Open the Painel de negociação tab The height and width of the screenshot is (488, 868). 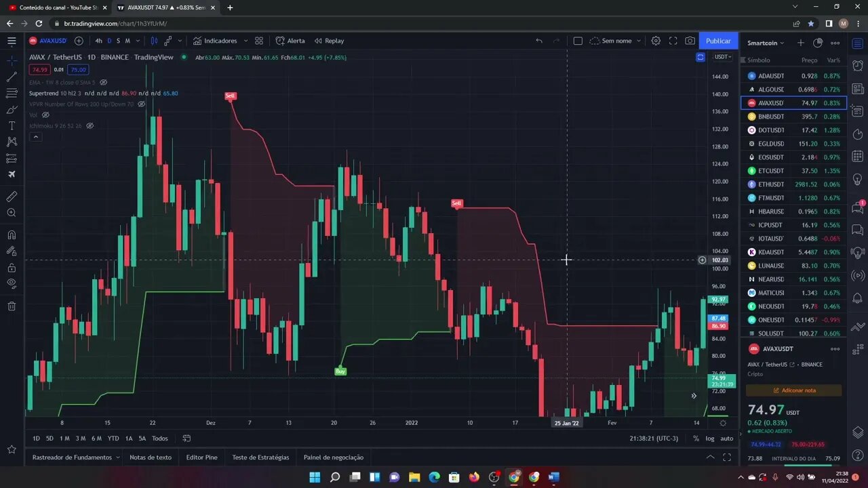click(x=334, y=457)
